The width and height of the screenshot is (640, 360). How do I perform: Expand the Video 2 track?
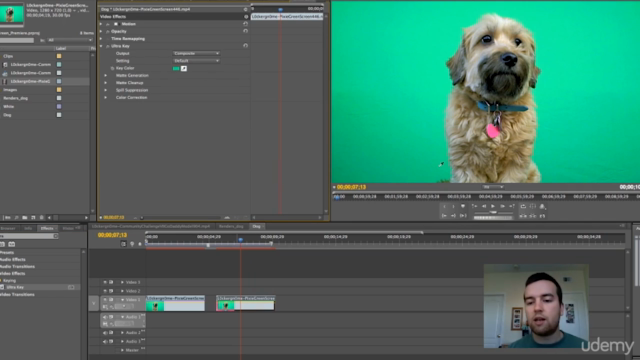click(x=122, y=291)
